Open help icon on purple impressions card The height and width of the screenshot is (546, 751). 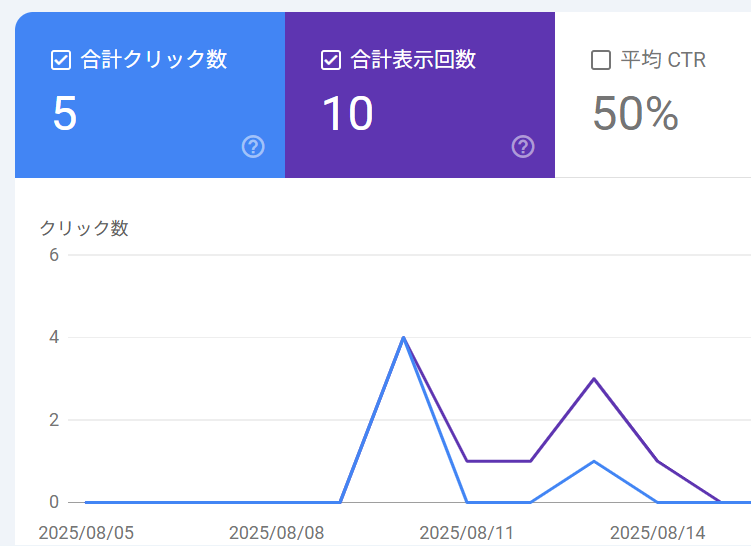coord(523,147)
